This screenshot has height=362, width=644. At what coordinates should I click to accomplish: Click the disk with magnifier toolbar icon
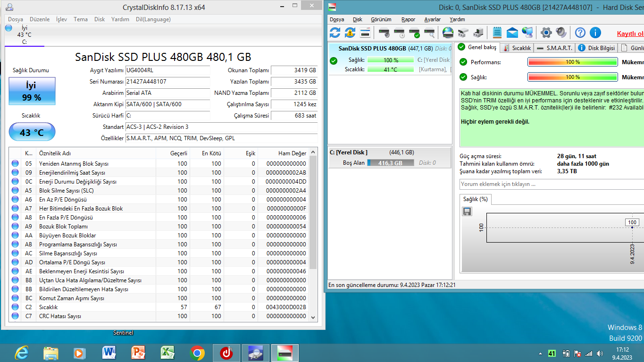(429, 33)
